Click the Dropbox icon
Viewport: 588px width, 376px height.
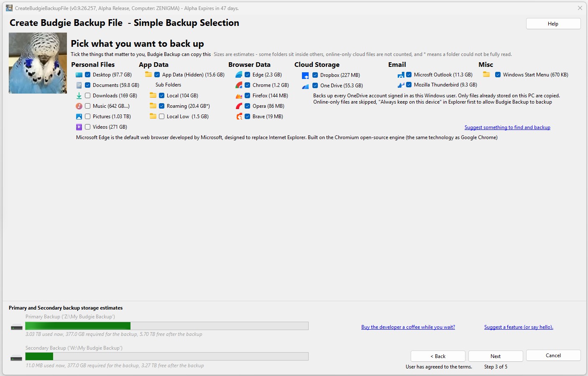[305, 76]
